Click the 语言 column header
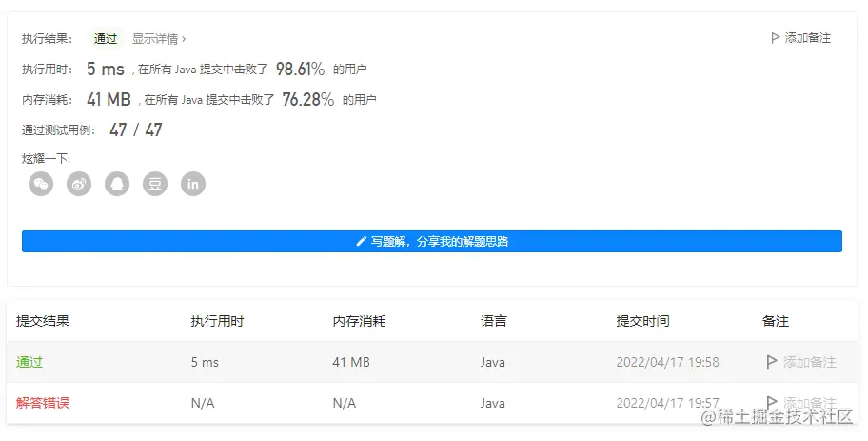This screenshot has width=868, height=441. [x=493, y=321]
